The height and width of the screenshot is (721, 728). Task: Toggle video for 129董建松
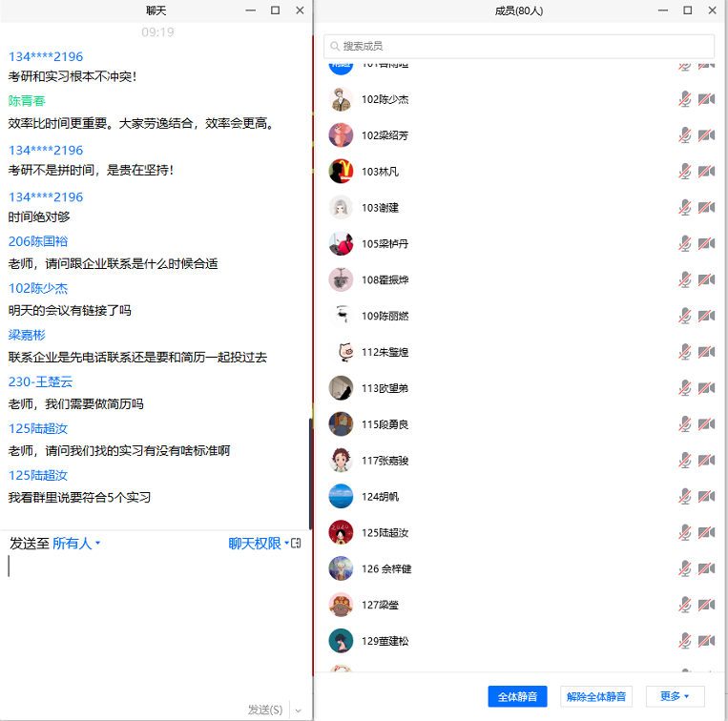(x=706, y=641)
